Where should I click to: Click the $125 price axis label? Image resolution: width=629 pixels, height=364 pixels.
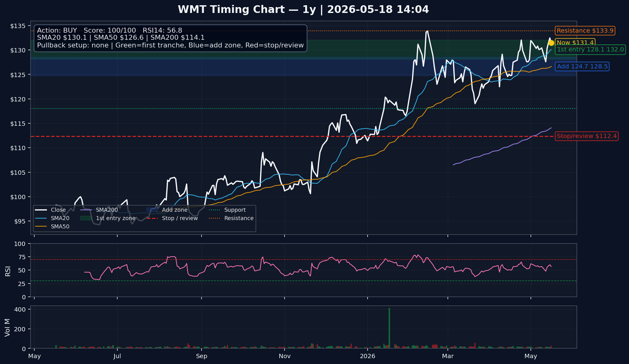pos(18,75)
